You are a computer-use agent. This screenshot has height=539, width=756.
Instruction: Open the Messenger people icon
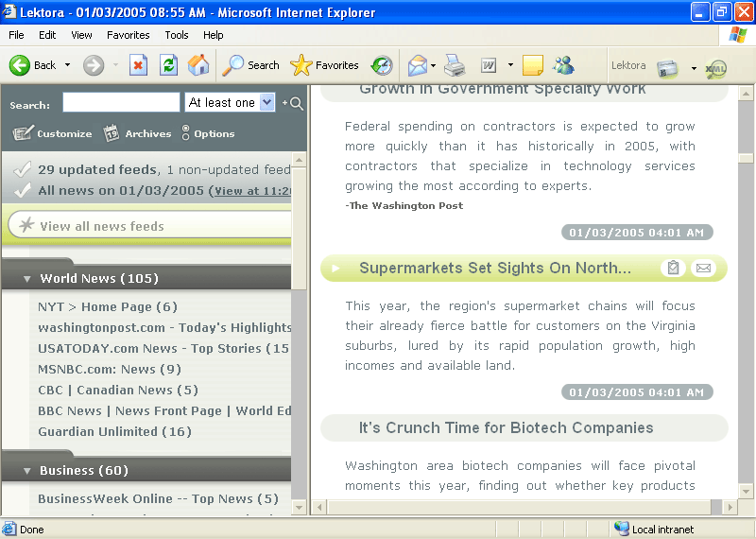[564, 65]
